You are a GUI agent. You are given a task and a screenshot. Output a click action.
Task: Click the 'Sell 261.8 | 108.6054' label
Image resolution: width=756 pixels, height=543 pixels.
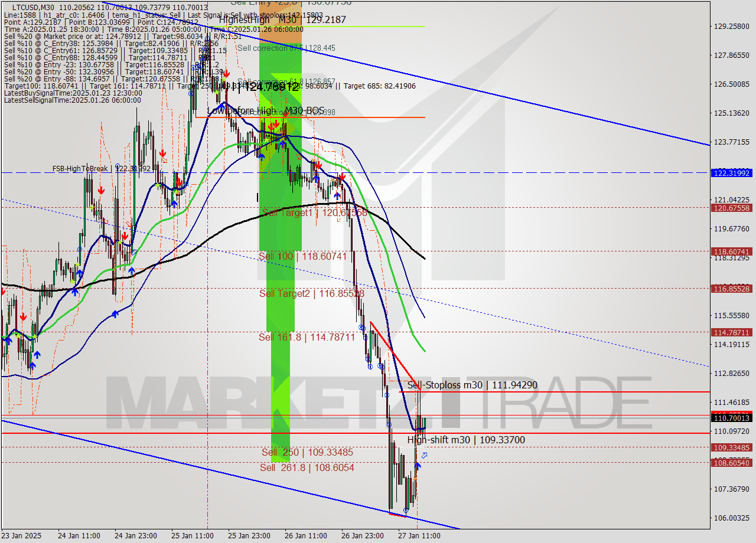point(307,467)
